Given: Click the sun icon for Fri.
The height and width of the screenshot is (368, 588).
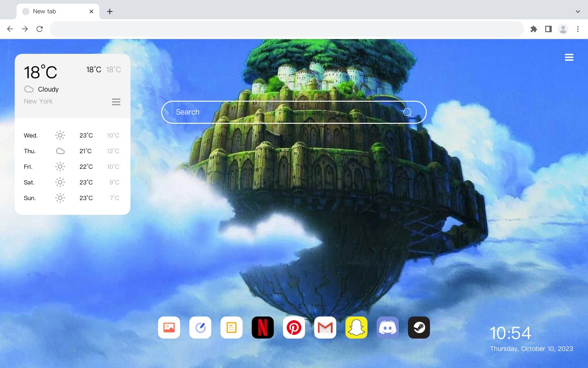Looking at the screenshot, I should [x=60, y=167].
